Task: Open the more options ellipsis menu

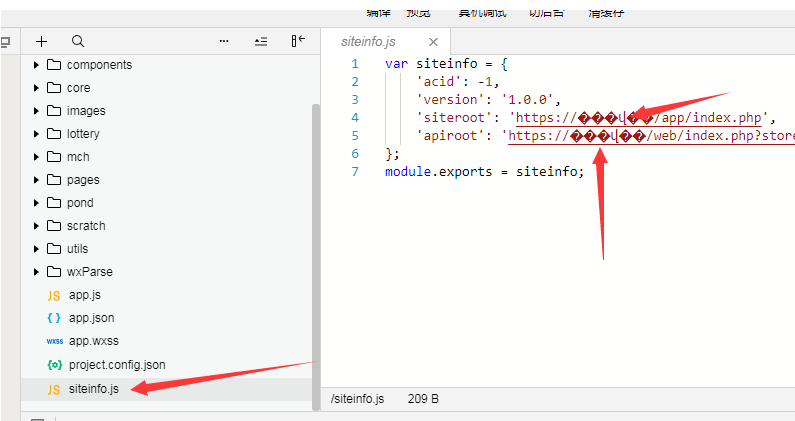Action: click(224, 41)
